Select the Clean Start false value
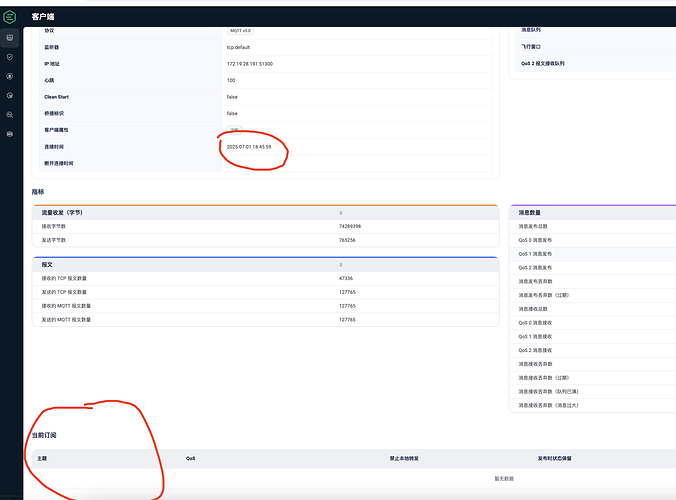The image size is (676, 500). (x=232, y=97)
